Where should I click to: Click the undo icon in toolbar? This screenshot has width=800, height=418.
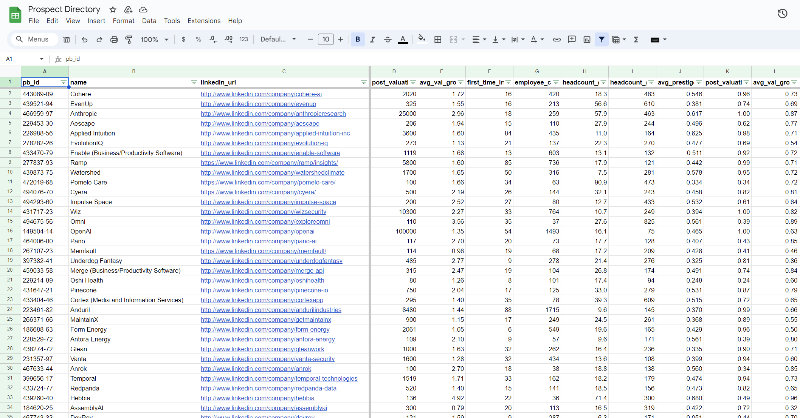pyautogui.click(x=84, y=39)
